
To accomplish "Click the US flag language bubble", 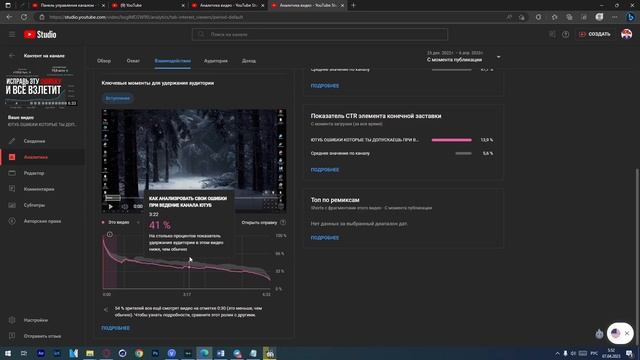I will tap(616, 333).
